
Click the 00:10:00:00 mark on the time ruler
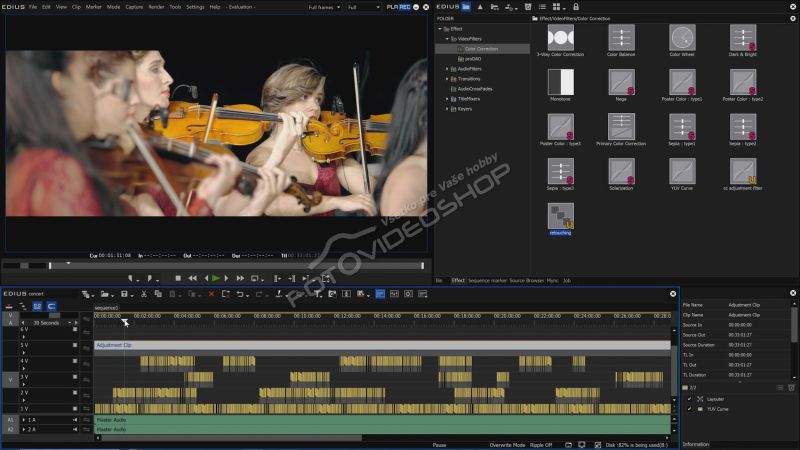click(307, 316)
